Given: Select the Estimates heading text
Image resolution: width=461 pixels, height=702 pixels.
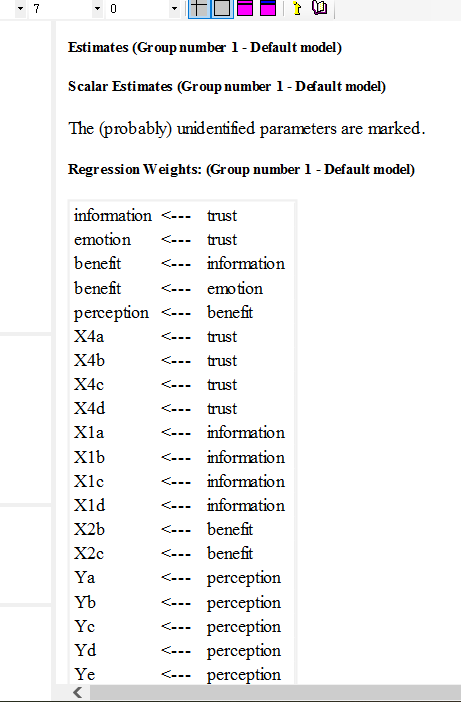Looking at the screenshot, I should pos(205,47).
